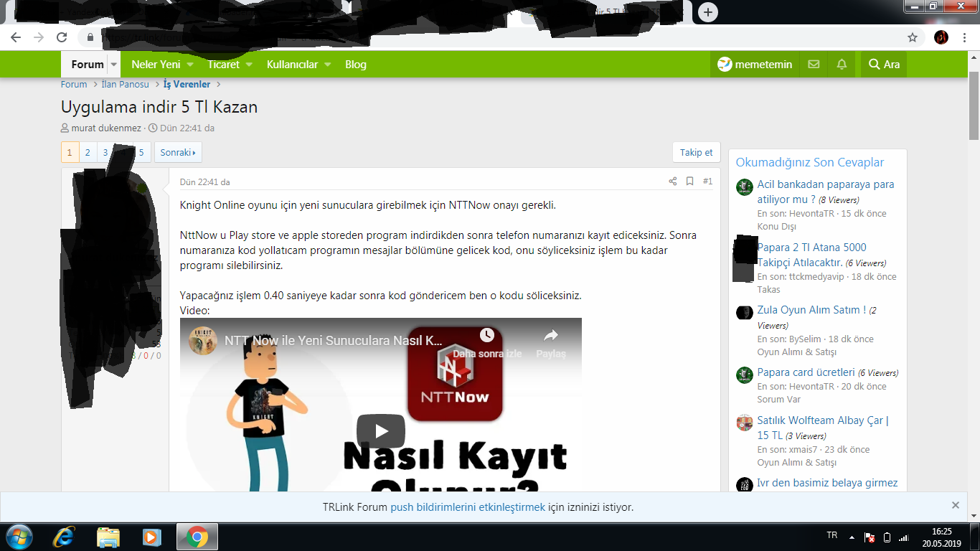Open the Chrome profile avatar
980x551 pixels.
pyautogui.click(x=941, y=37)
